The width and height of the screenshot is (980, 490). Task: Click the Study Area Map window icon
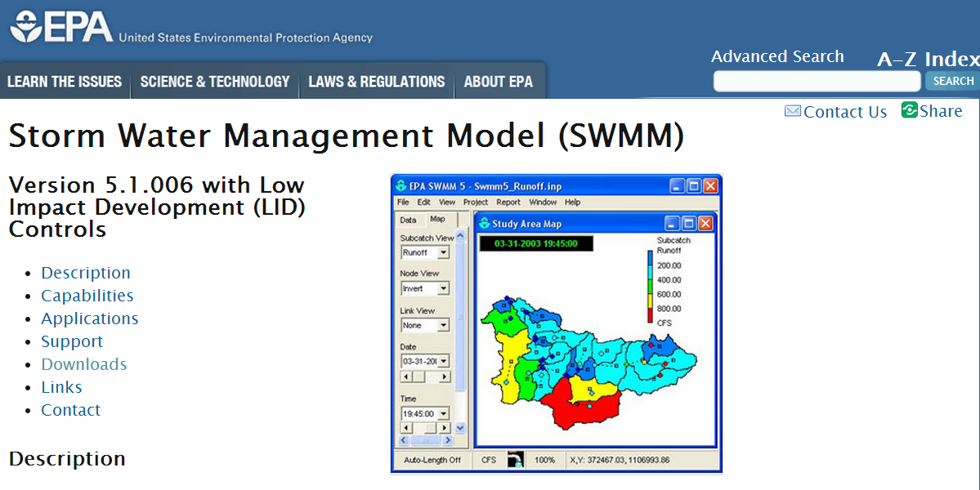[x=484, y=224]
